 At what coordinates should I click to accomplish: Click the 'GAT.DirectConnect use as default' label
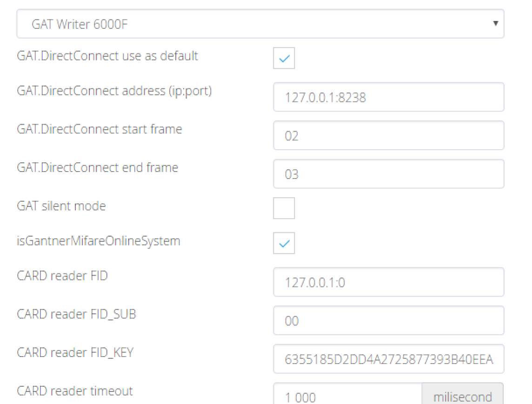(x=107, y=56)
